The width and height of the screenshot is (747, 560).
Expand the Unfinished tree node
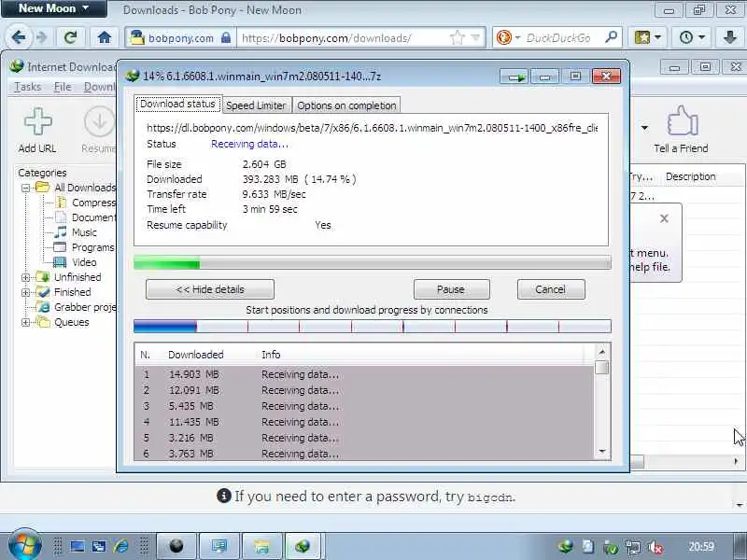coord(26,277)
